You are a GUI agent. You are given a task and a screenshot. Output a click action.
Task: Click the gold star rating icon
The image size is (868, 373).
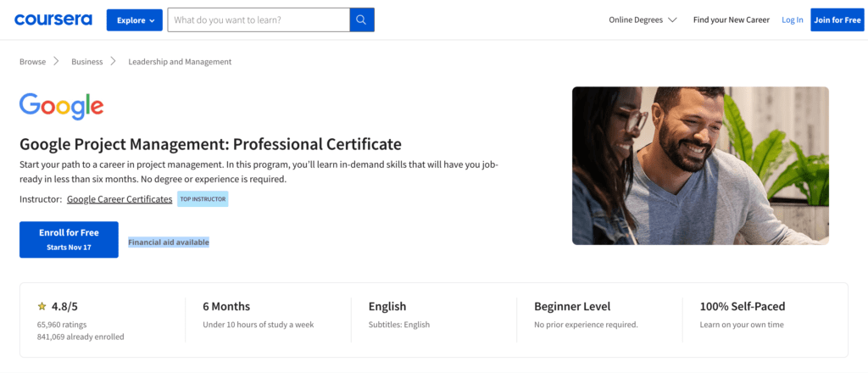[x=42, y=307]
